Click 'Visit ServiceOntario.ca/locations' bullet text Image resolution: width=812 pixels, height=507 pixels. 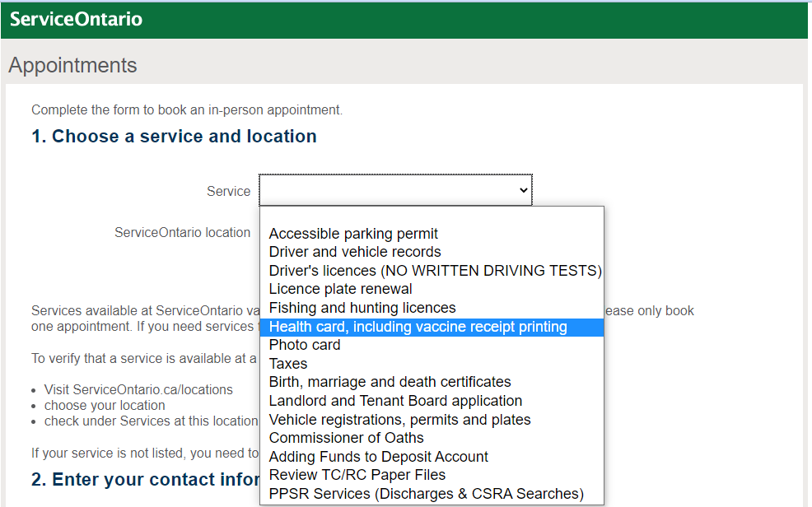(x=138, y=389)
